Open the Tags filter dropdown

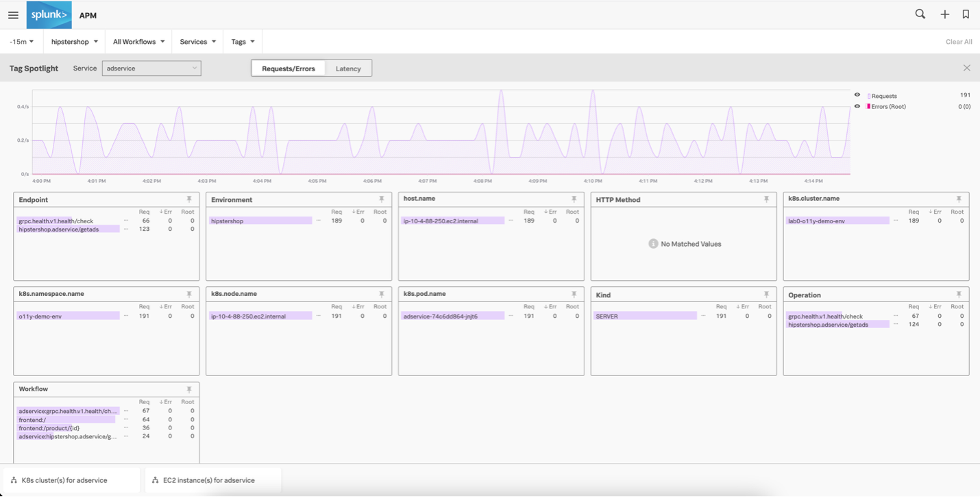[243, 42]
